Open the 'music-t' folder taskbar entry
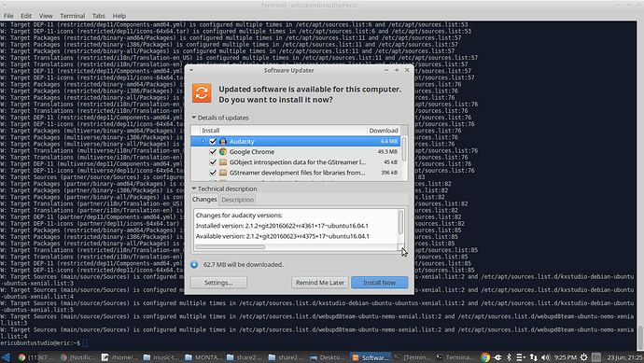The image size is (644, 363). click(161, 357)
